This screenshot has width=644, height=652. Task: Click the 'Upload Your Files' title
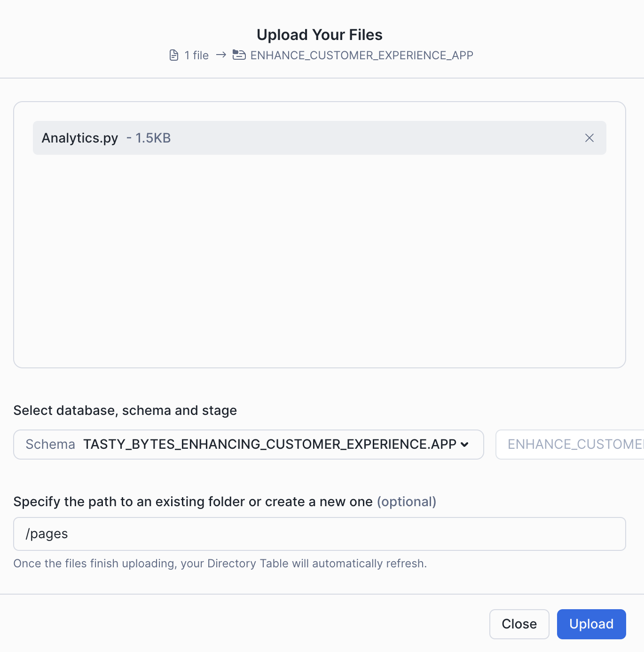(x=320, y=35)
